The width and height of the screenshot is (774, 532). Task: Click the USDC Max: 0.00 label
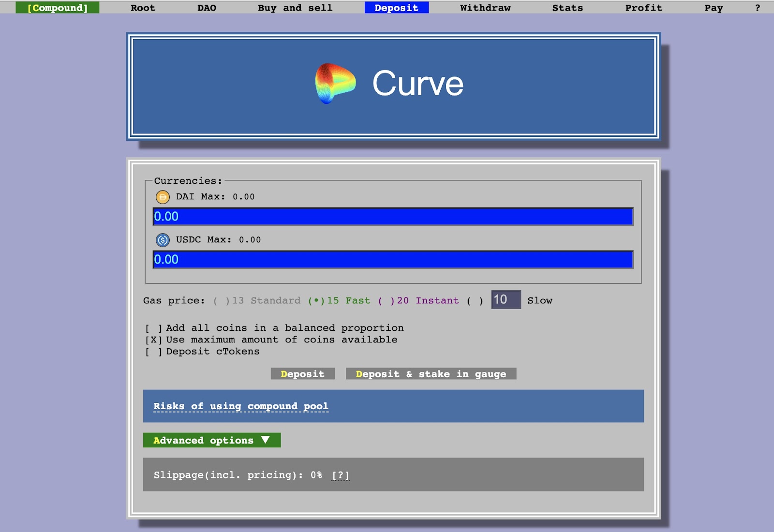[x=218, y=240]
